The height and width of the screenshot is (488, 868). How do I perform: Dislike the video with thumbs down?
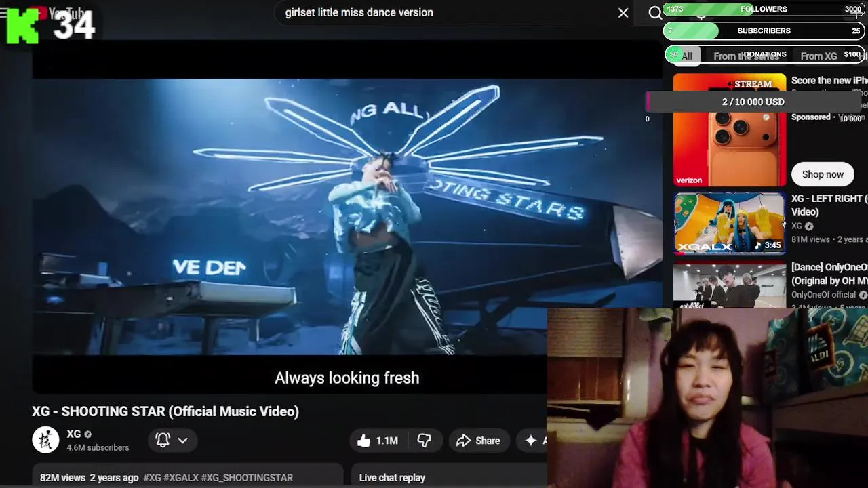424,441
